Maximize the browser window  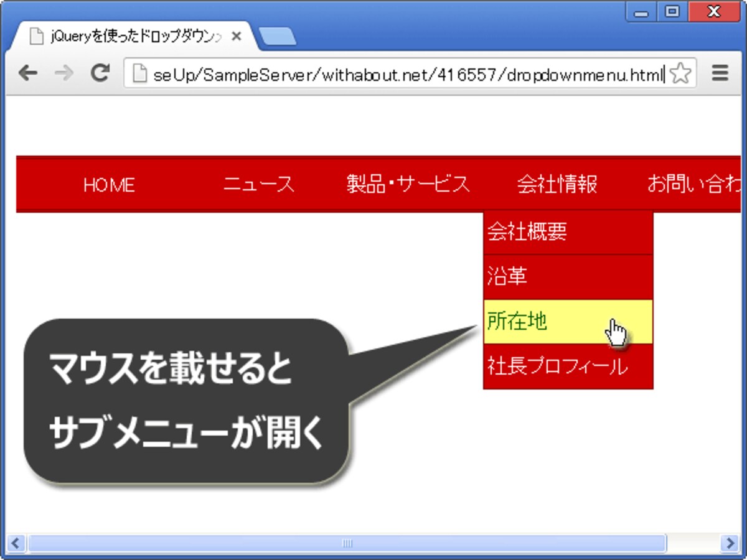pyautogui.click(x=672, y=12)
